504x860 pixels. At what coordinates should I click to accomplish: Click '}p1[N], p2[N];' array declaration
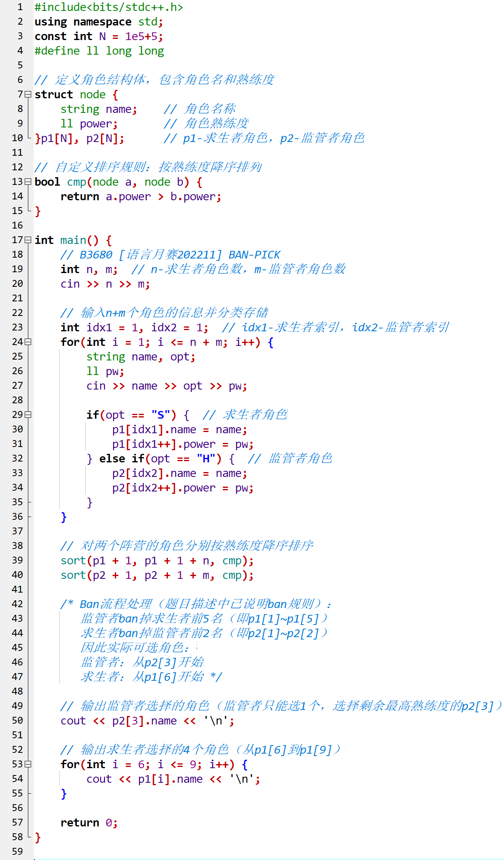(x=79, y=138)
